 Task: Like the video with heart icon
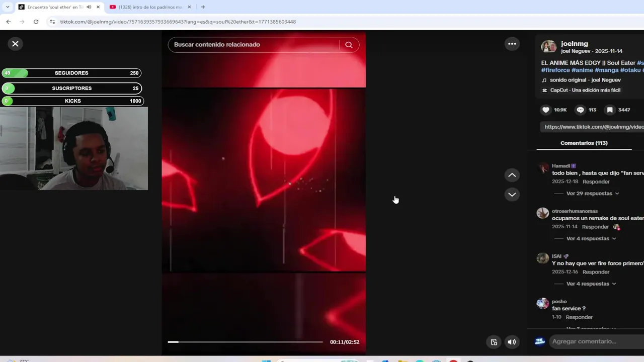tap(546, 110)
